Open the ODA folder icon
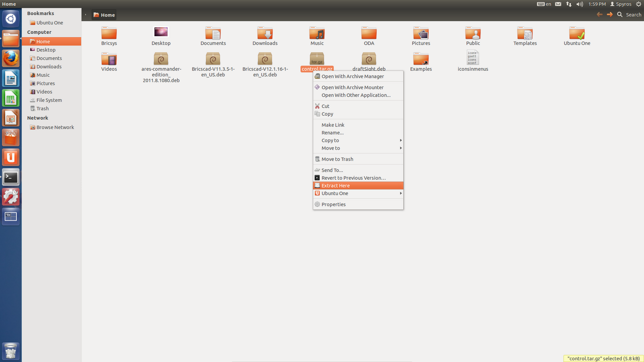 369,33
